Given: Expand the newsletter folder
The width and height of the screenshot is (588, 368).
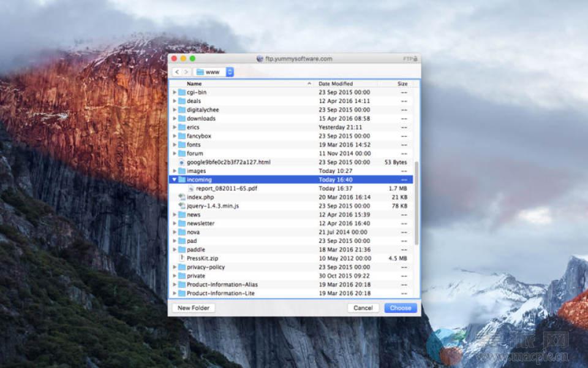Looking at the screenshot, I should [175, 223].
